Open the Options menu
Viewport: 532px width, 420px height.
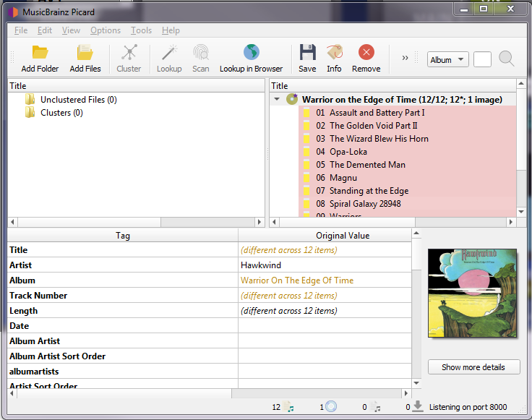pyautogui.click(x=106, y=30)
